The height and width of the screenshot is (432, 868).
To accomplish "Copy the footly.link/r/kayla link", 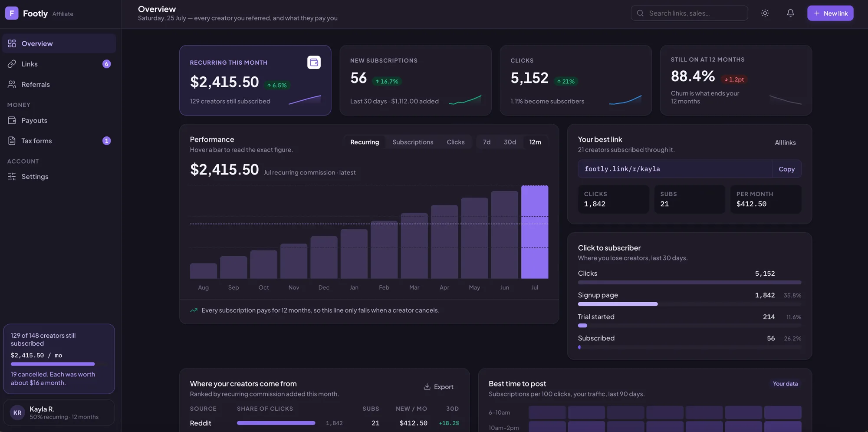I will point(786,169).
